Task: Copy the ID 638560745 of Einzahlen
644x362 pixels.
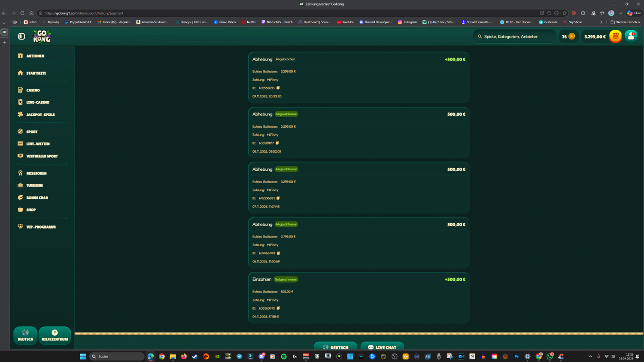Action: tap(278, 308)
